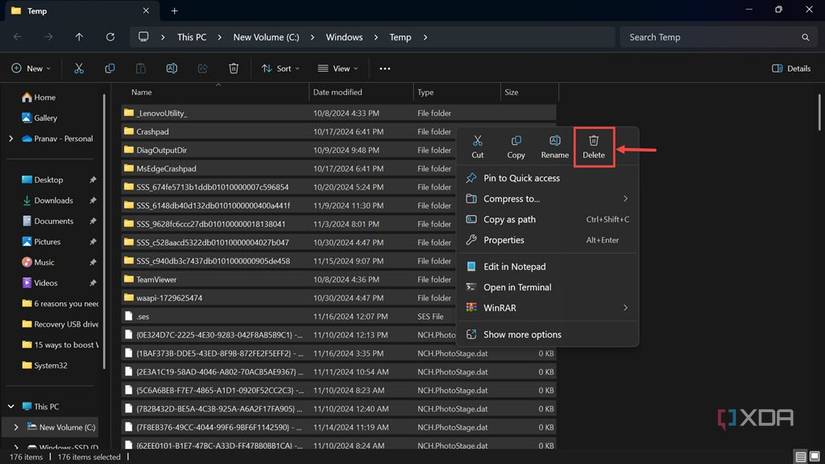The width and height of the screenshot is (825, 464).
Task: Go back with the Back arrow
Action: coord(17,37)
